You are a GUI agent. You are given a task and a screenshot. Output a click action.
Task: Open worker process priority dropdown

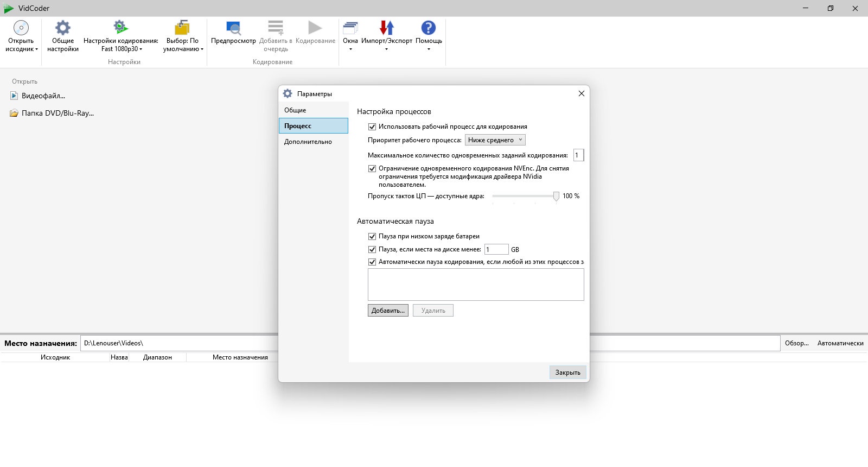tap(495, 140)
